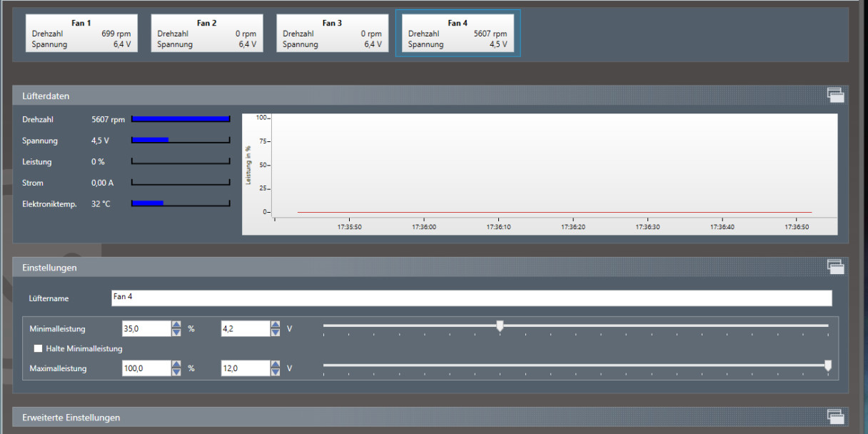Select the highlighted Fan 4 tile
This screenshot has height=434, width=868.
point(458,34)
